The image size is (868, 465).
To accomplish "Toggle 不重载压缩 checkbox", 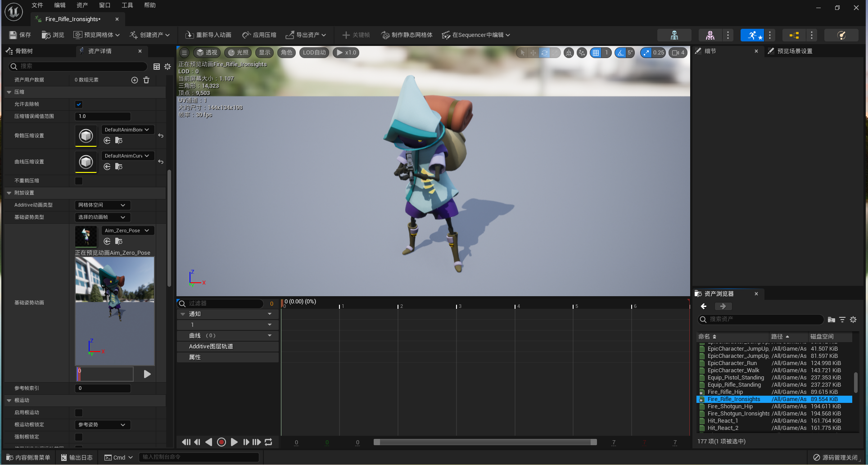I will 79,181.
